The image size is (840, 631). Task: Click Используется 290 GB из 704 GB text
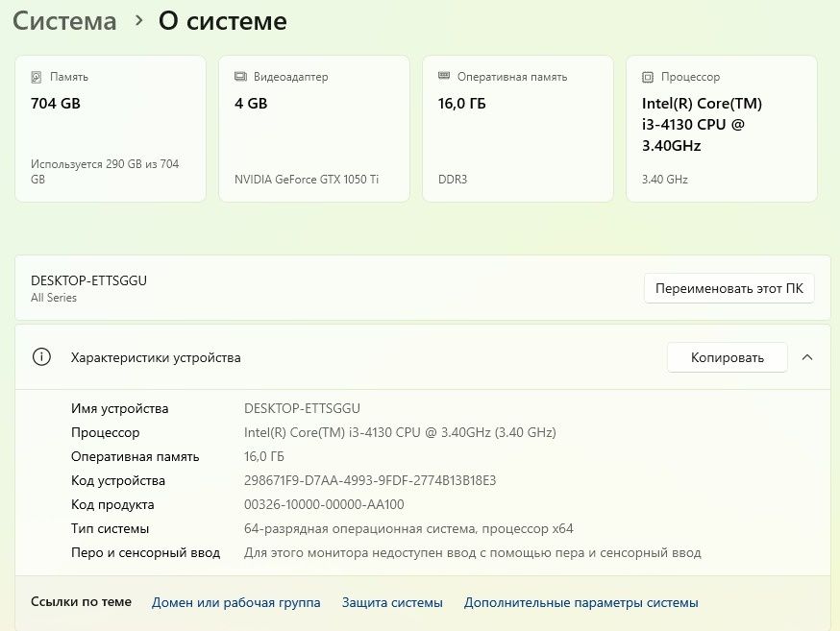click(105, 171)
